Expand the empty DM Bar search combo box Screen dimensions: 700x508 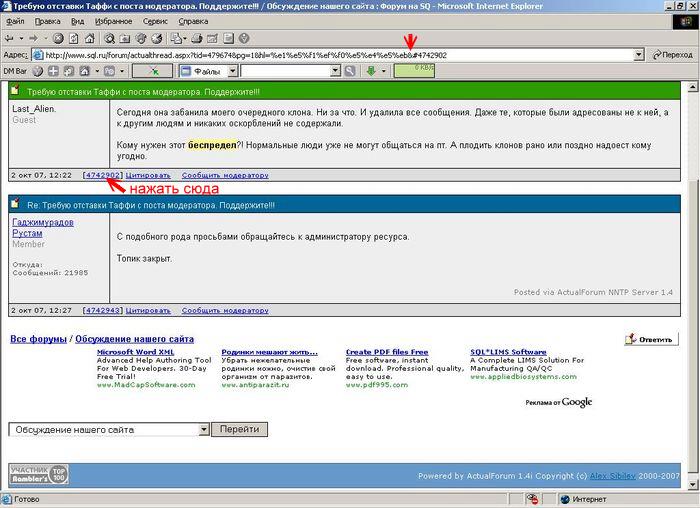tap(335, 71)
